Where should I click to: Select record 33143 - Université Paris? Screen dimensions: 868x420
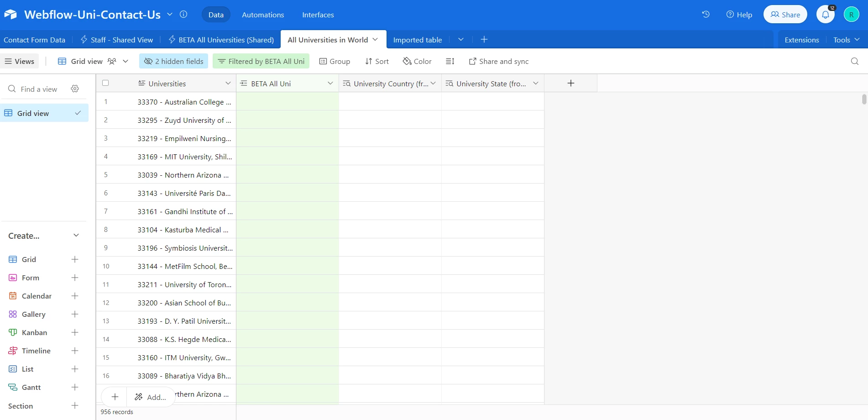coord(184,193)
